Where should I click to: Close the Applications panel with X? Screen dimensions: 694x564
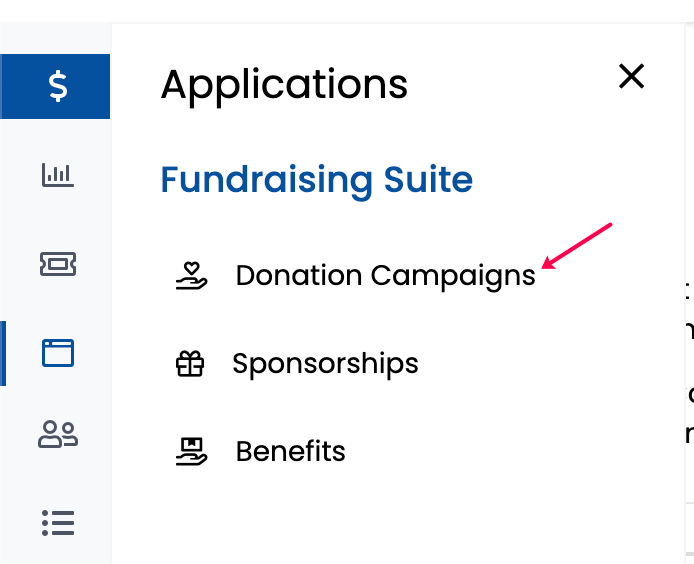tap(631, 77)
